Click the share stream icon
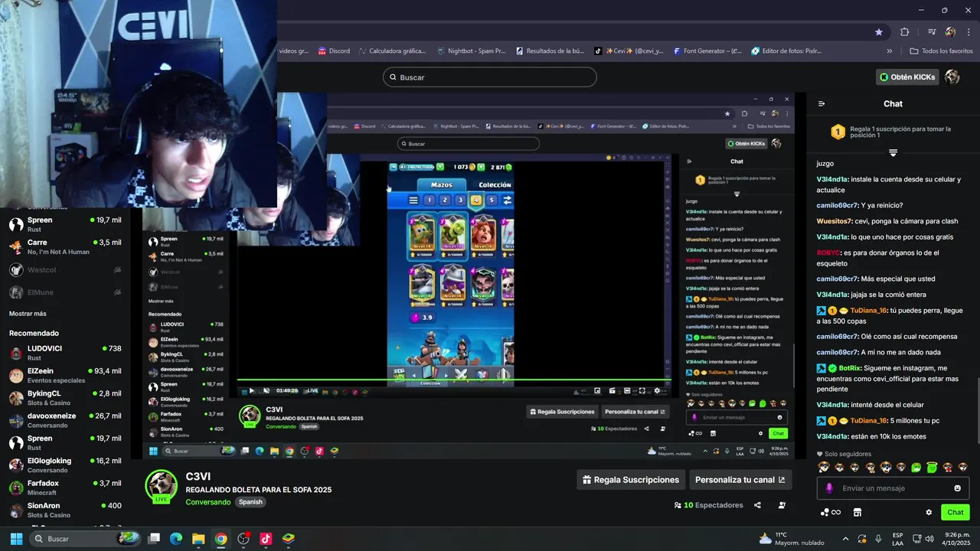The height and width of the screenshot is (551, 980). [x=757, y=505]
